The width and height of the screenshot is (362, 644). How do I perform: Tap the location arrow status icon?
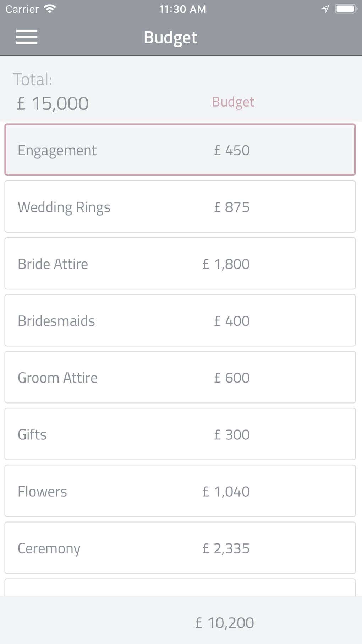click(325, 9)
